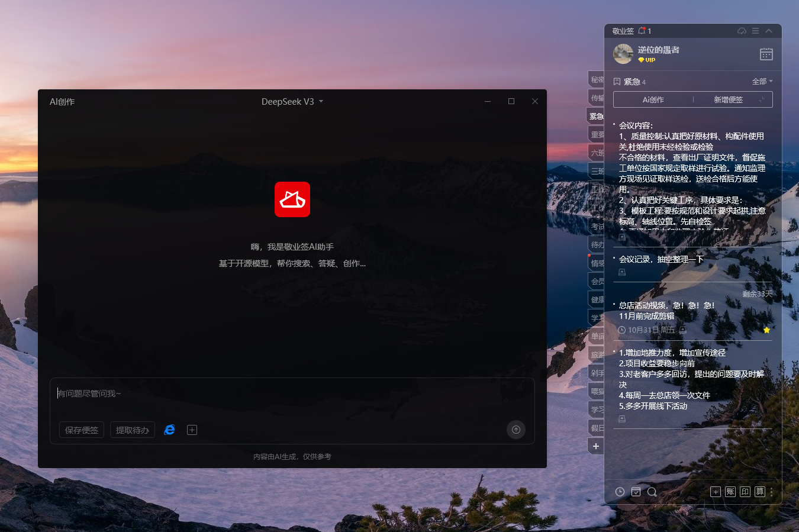Click the 算 calculator icon in bottom bar
Viewport: 799px width, 532px height.
[x=760, y=492]
